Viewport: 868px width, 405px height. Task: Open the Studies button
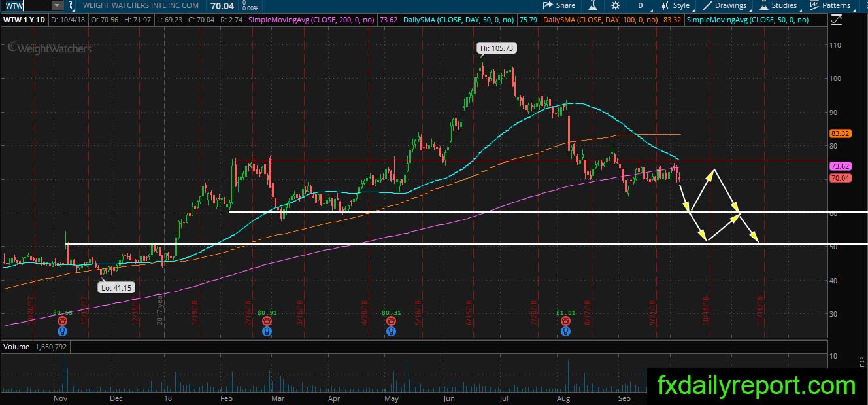click(x=778, y=5)
